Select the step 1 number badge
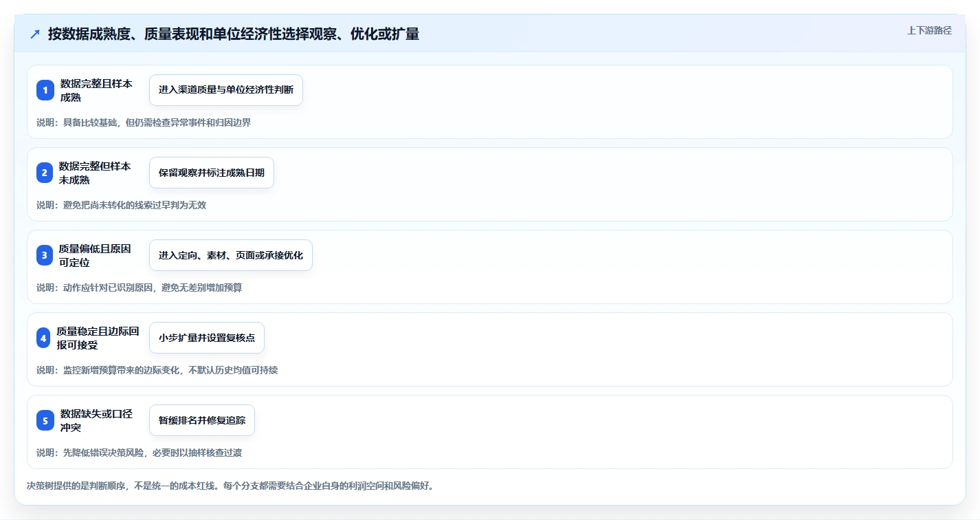This screenshot has height=520, width=980. point(45,90)
